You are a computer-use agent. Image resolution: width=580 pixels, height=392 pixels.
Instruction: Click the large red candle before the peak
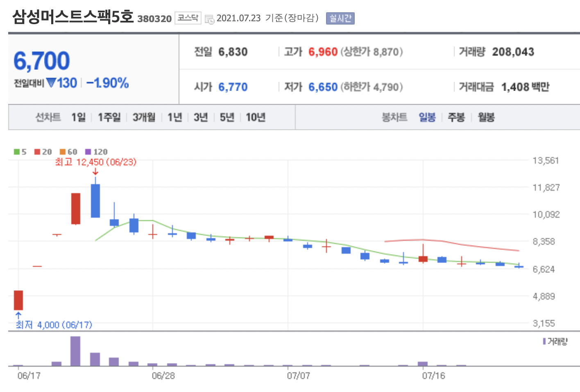pos(76,209)
